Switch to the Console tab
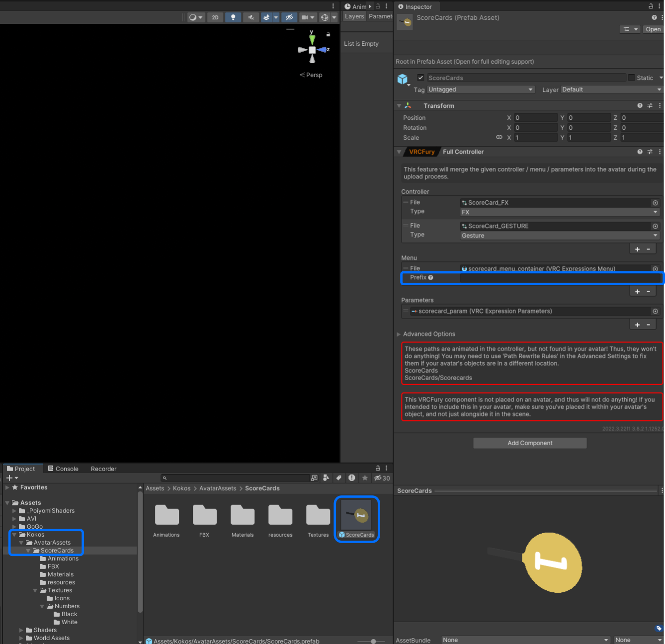 tap(63, 469)
